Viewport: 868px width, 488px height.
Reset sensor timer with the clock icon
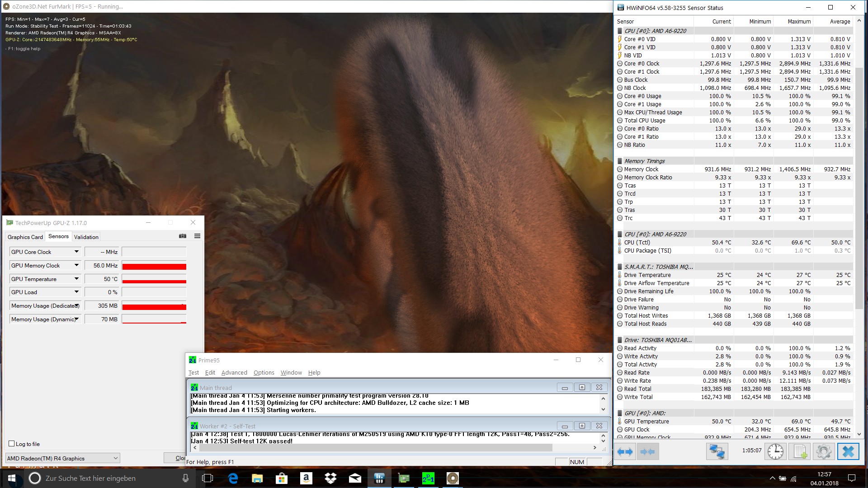pos(775,451)
